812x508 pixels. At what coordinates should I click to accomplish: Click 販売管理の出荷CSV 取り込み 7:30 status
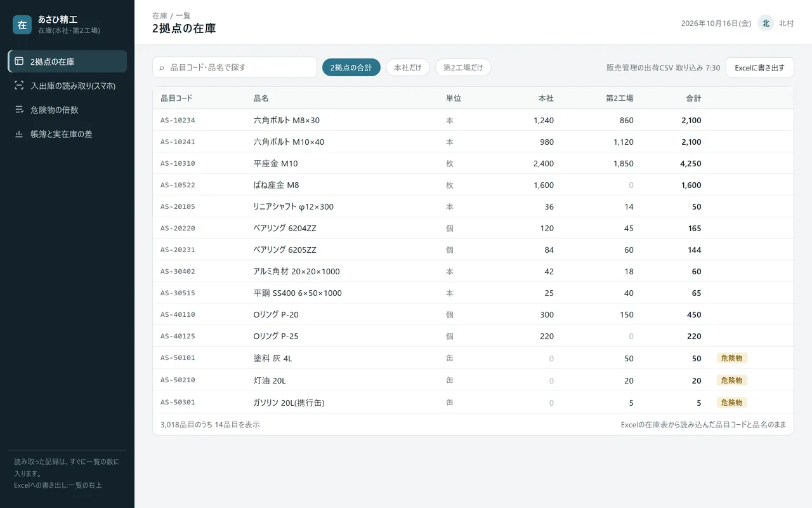[x=663, y=67]
